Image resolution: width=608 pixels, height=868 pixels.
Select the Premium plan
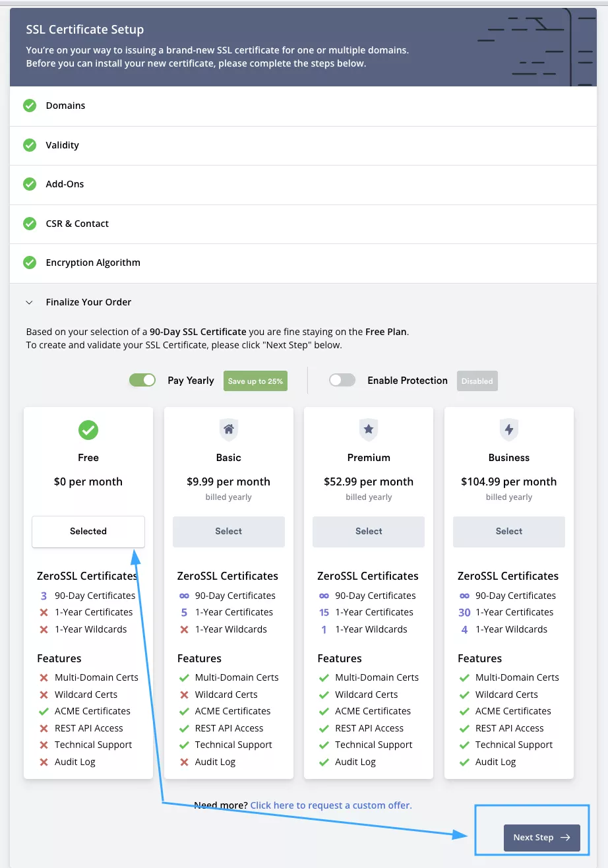pyautogui.click(x=369, y=531)
